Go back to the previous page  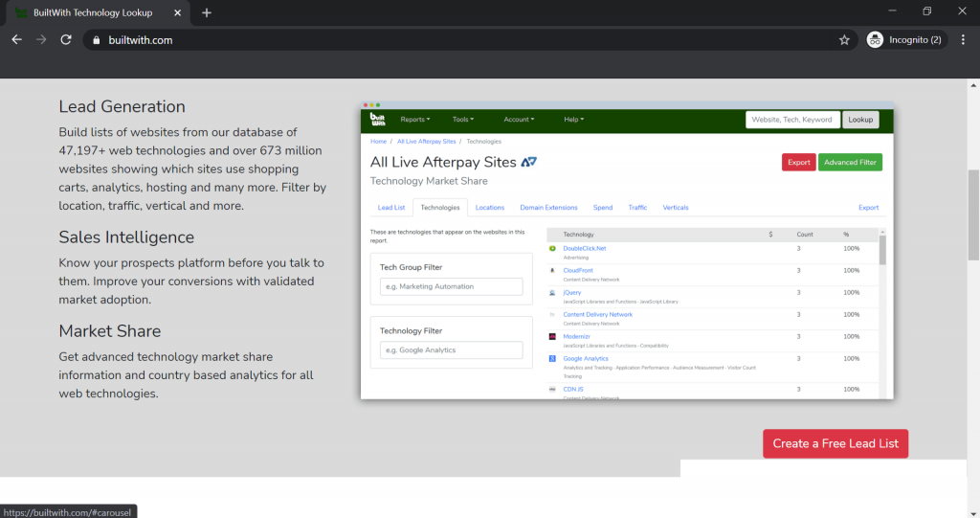click(x=17, y=39)
